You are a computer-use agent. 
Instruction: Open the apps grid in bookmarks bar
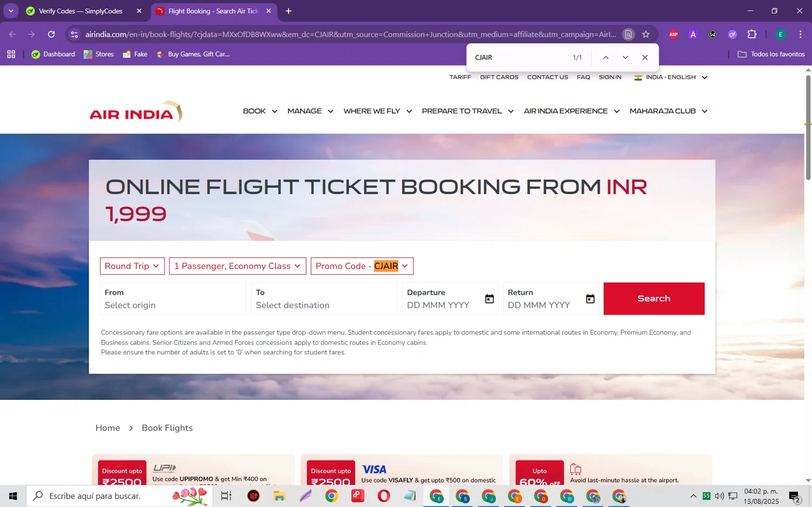click(x=11, y=54)
